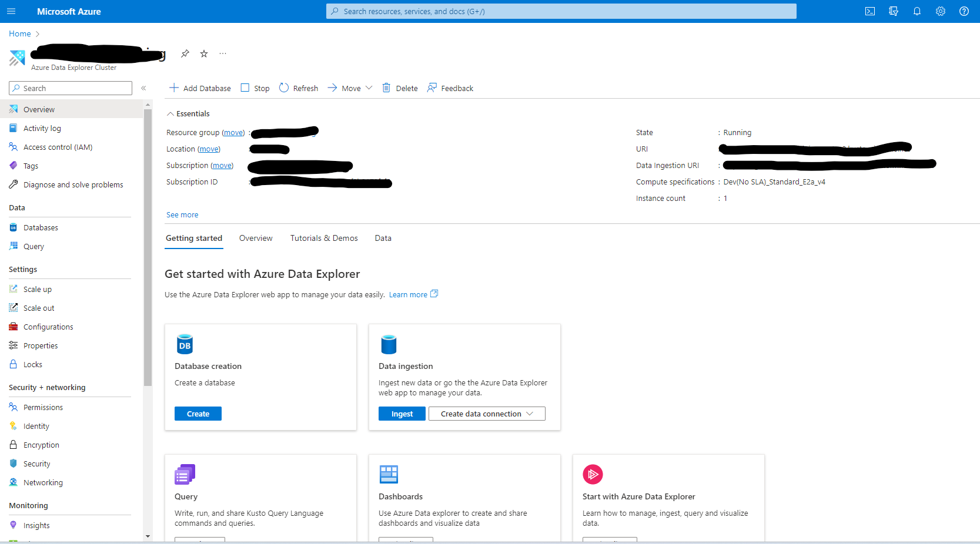Launch Azure Cloud Shell from top bar
980x544 pixels.
point(870,11)
